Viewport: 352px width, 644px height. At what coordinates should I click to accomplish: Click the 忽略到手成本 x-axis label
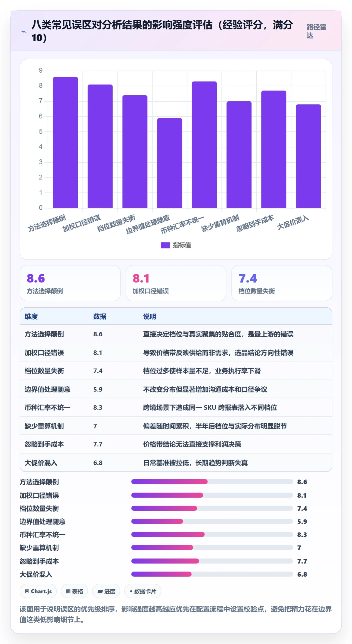tap(255, 223)
